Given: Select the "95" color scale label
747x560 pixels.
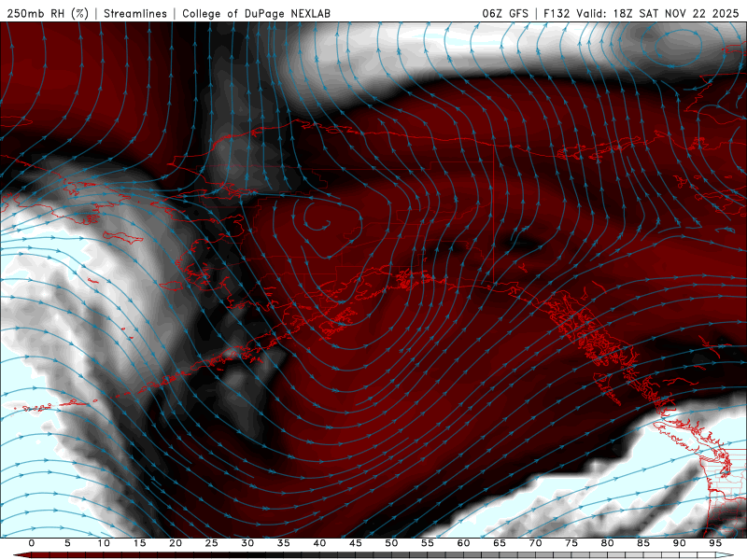Looking at the screenshot, I should click(x=715, y=543).
